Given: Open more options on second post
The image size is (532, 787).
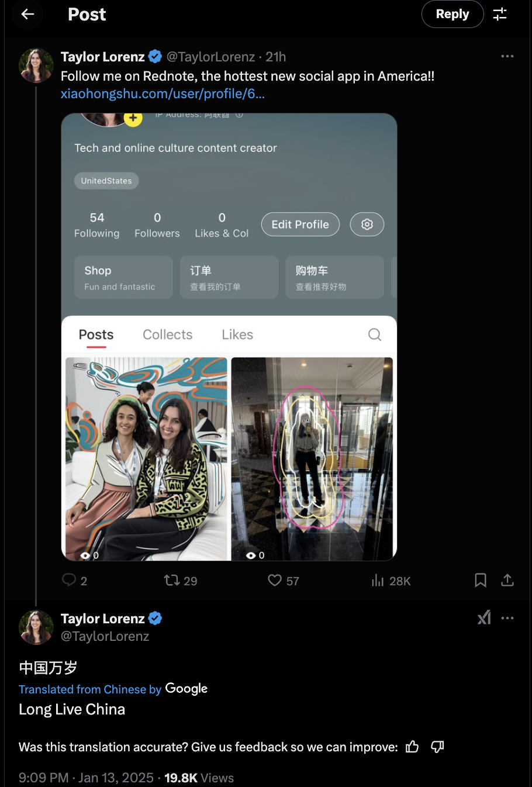Looking at the screenshot, I should (x=507, y=618).
